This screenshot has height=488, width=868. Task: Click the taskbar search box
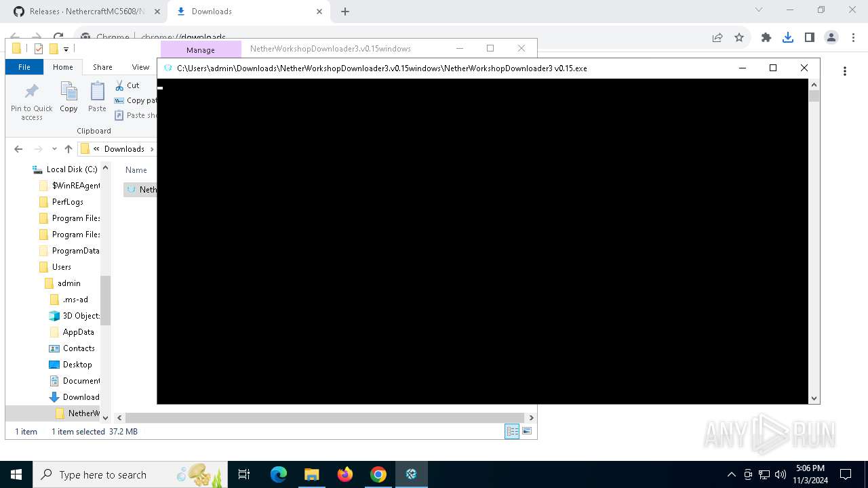130,474
